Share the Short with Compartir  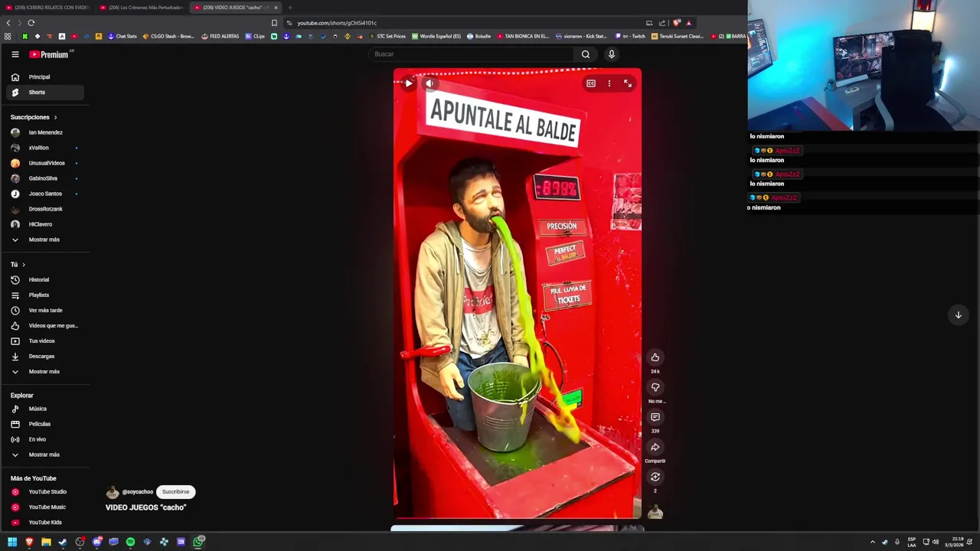click(655, 447)
